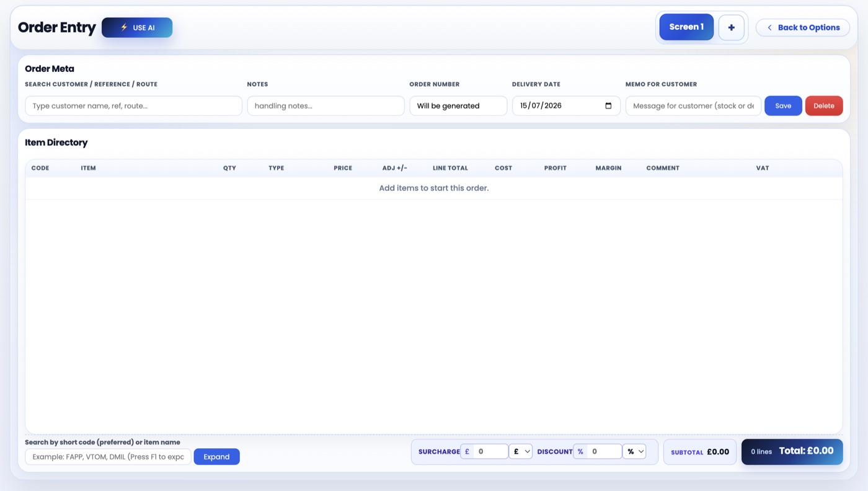The height and width of the screenshot is (491, 868).
Task: Click the surcharge amount input
Action: [x=491, y=451]
